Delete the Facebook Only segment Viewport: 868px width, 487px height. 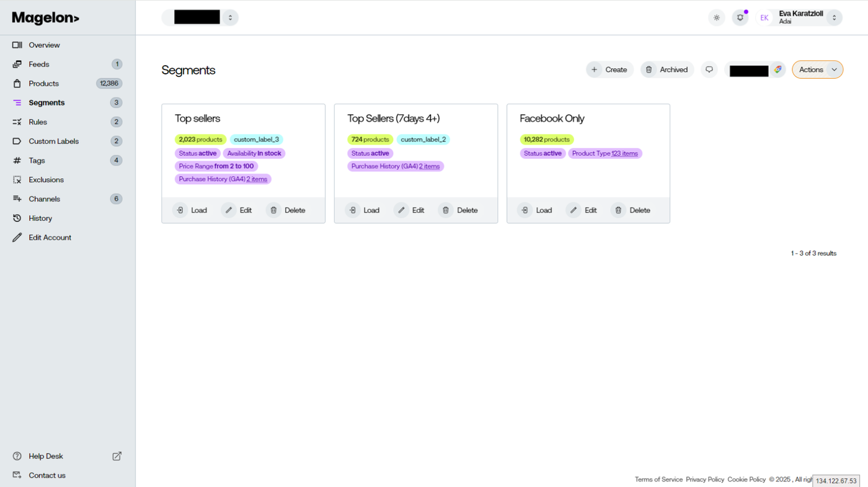click(x=631, y=210)
